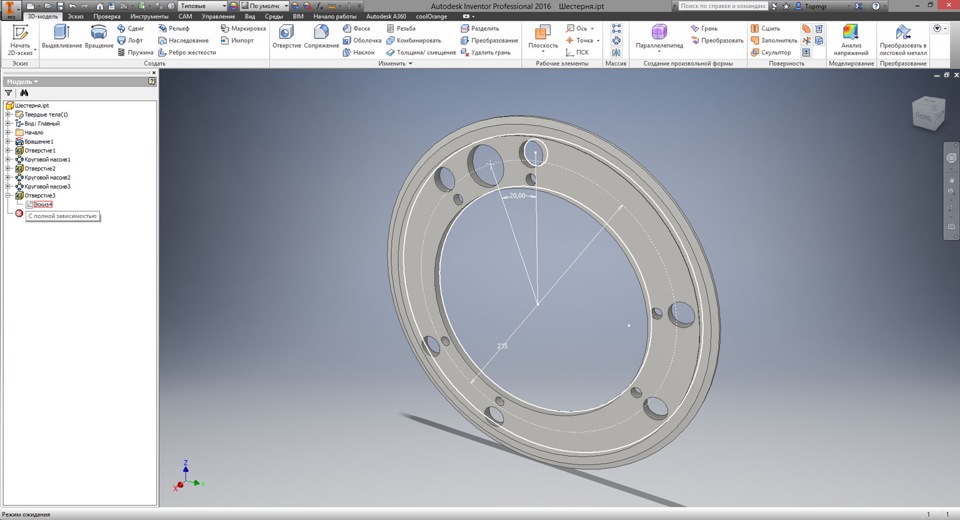Click the binoculars search icon in browser

click(24, 93)
